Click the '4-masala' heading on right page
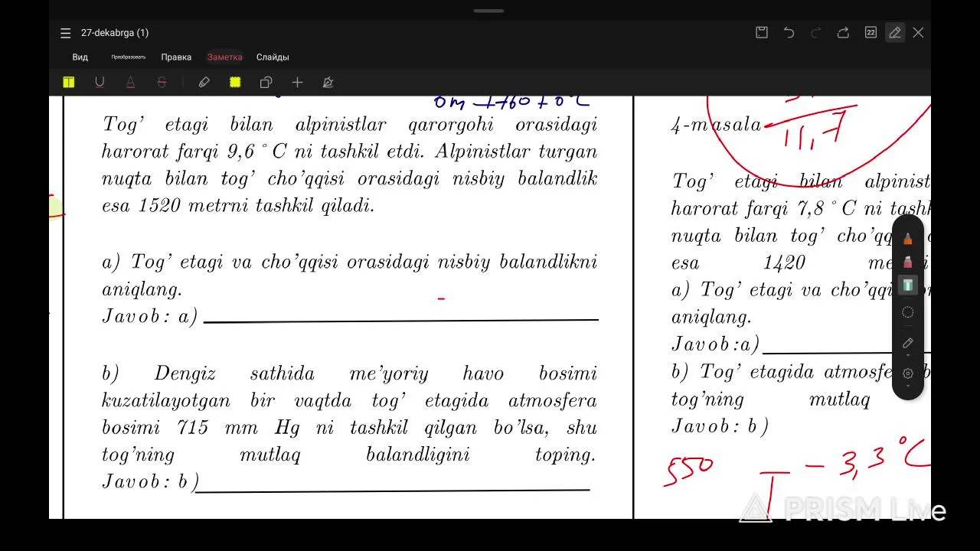Viewport: 980px width, 551px height. (x=716, y=126)
